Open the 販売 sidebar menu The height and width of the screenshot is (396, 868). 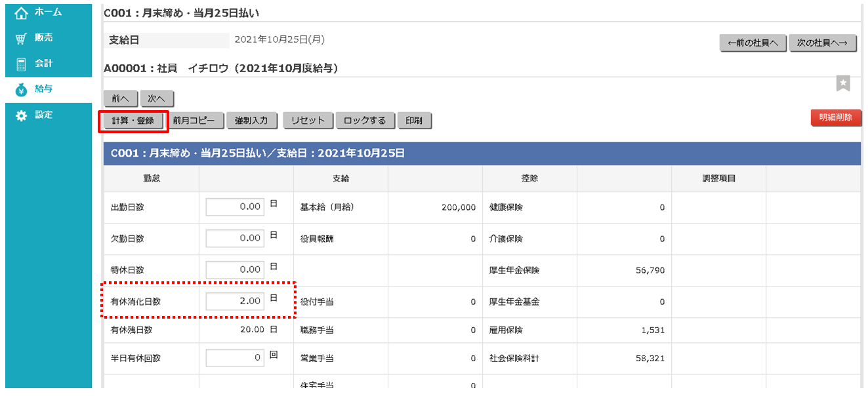43,38
